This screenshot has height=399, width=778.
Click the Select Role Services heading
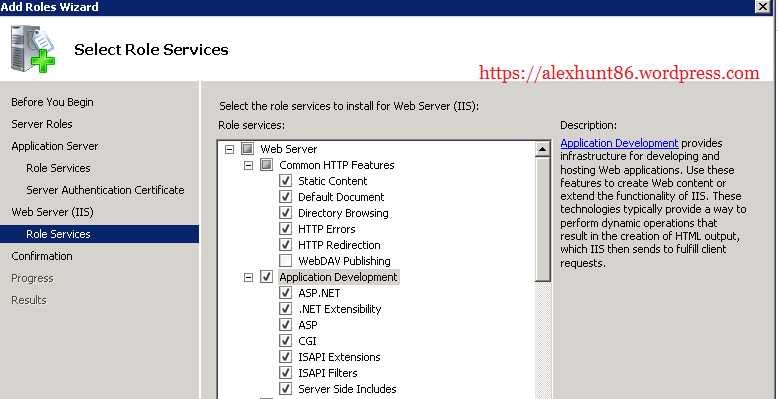coord(151,50)
